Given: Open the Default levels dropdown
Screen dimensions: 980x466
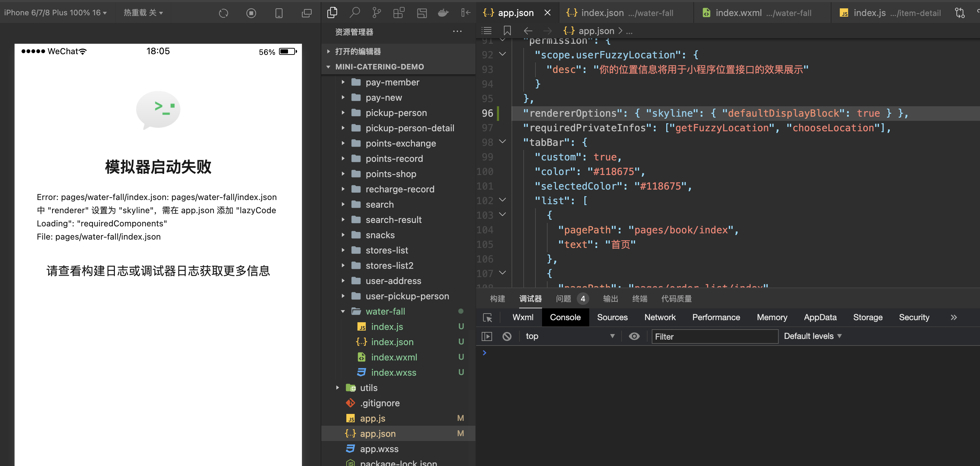Looking at the screenshot, I should pos(812,336).
